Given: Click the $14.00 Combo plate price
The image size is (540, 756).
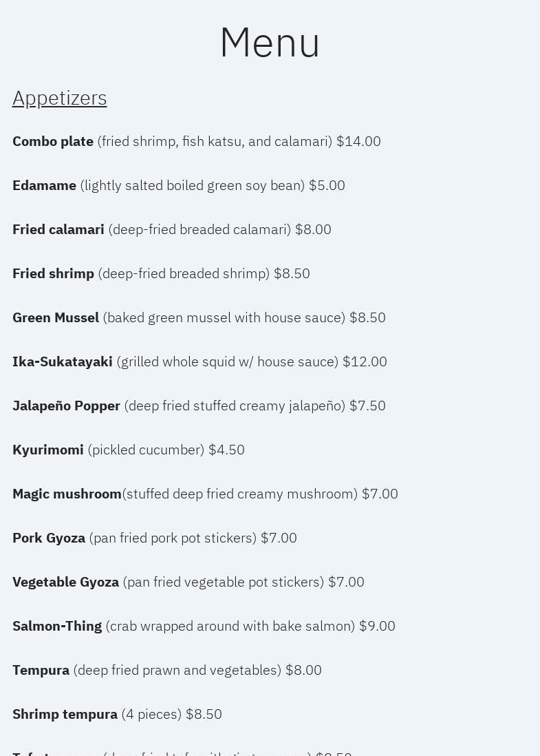Looking at the screenshot, I should (x=358, y=142).
